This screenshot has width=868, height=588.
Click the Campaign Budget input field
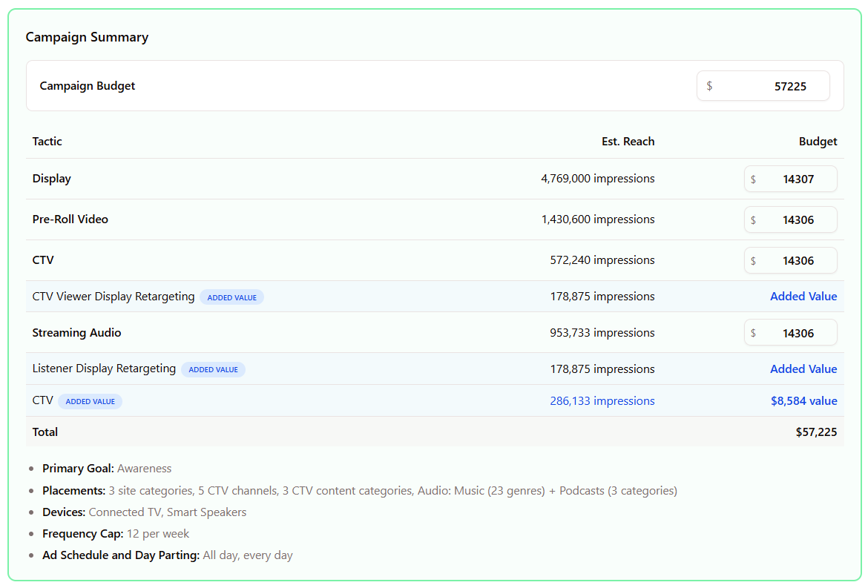point(763,86)
